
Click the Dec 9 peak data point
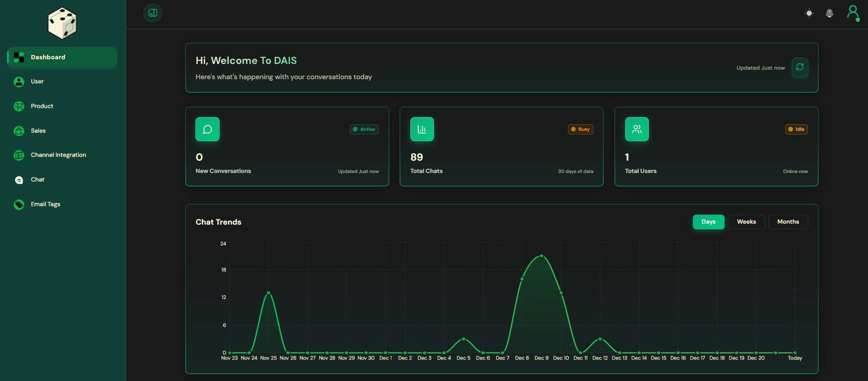click(541, 256)
